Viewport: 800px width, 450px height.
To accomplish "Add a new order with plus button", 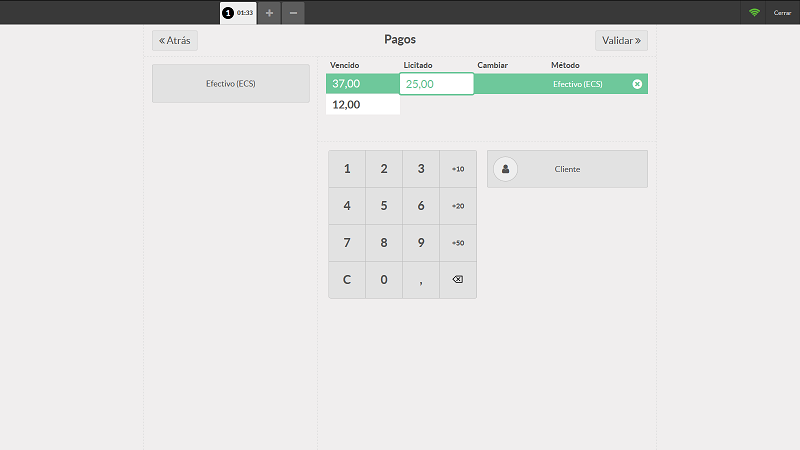I will click(x=269, y=13).
